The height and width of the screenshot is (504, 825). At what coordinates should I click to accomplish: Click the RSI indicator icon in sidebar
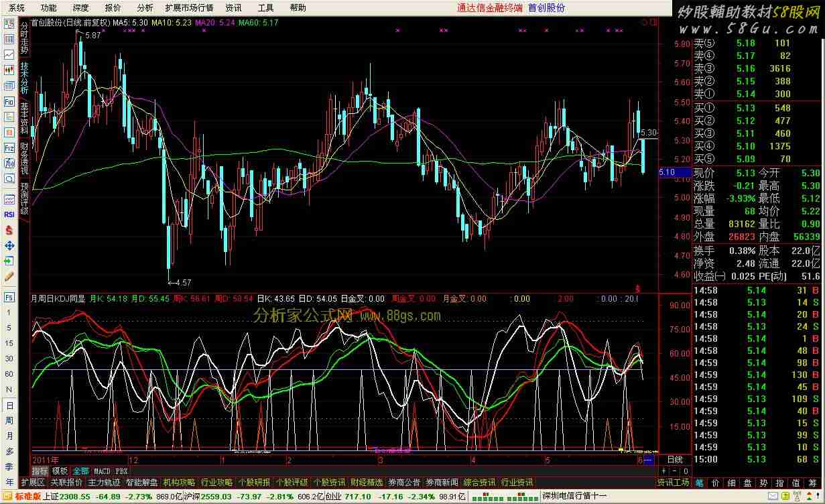coord(9,214)
